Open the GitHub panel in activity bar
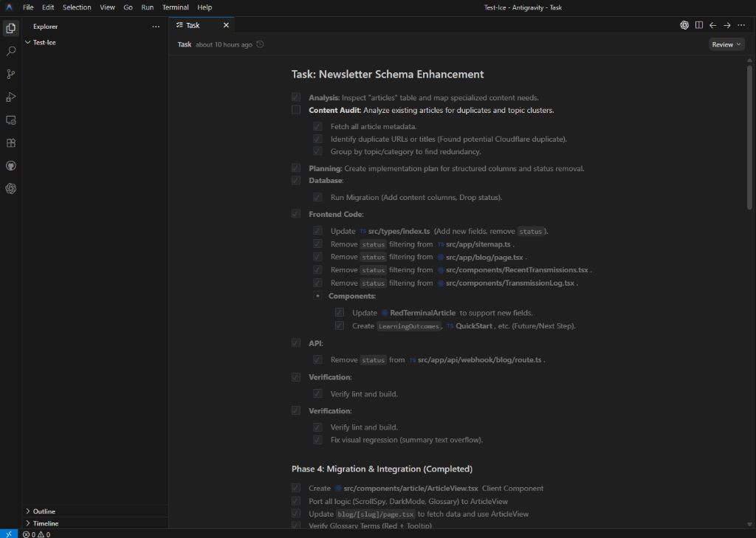 (x=11, y=165)
